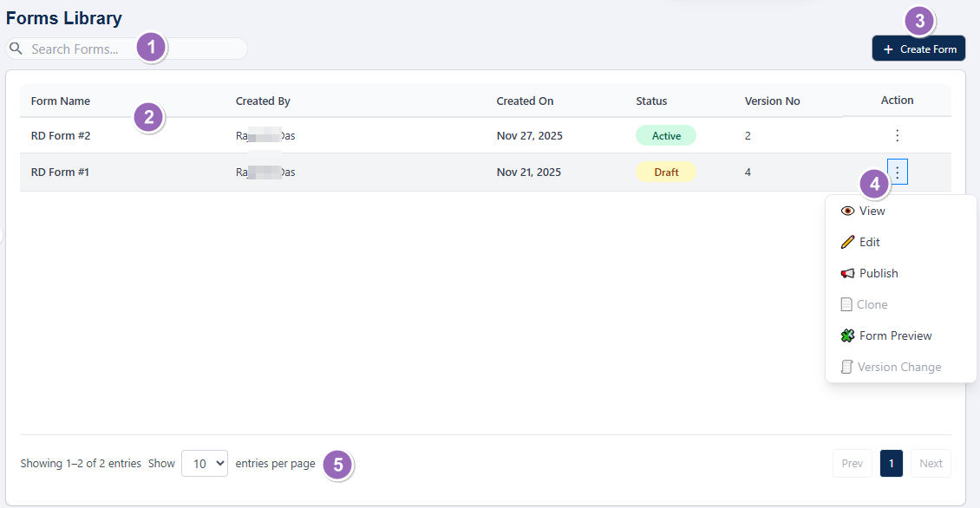Click the puzzle icon beside Form Preview

point(846,335)
